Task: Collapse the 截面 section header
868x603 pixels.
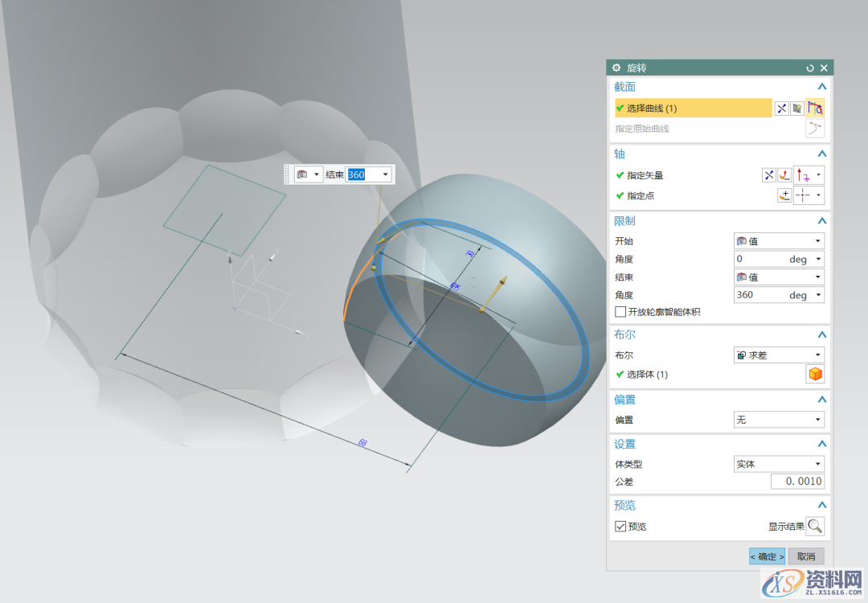Action: click(x=821, y=87)
